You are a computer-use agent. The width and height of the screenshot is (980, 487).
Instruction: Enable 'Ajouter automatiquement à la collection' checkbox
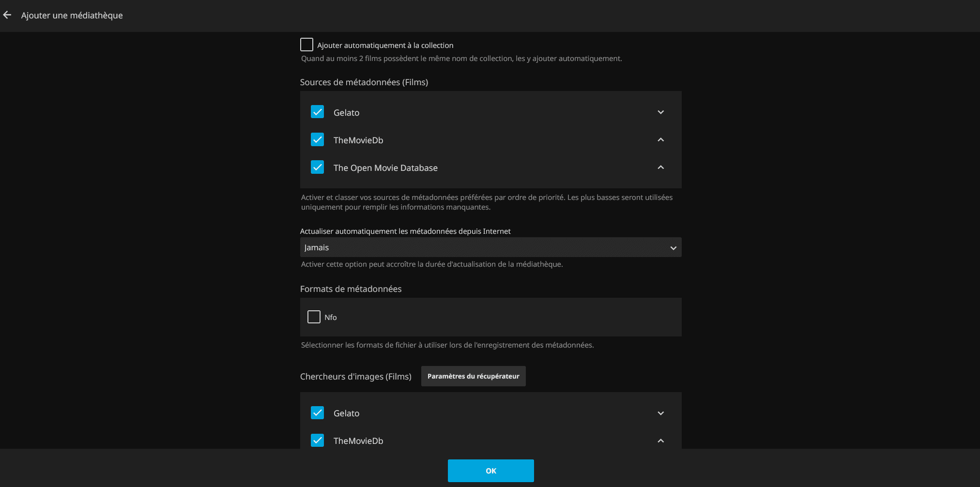[306, 45]
